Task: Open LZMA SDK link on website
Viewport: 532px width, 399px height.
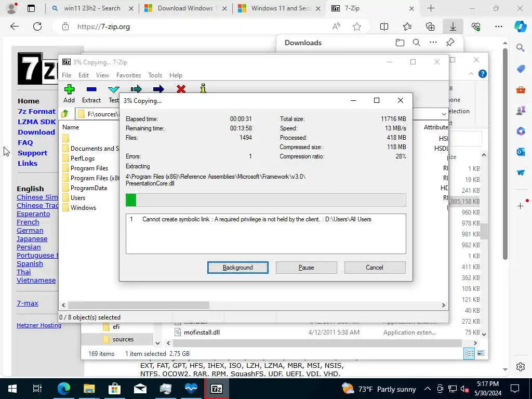Action: (x=37, y=122)
